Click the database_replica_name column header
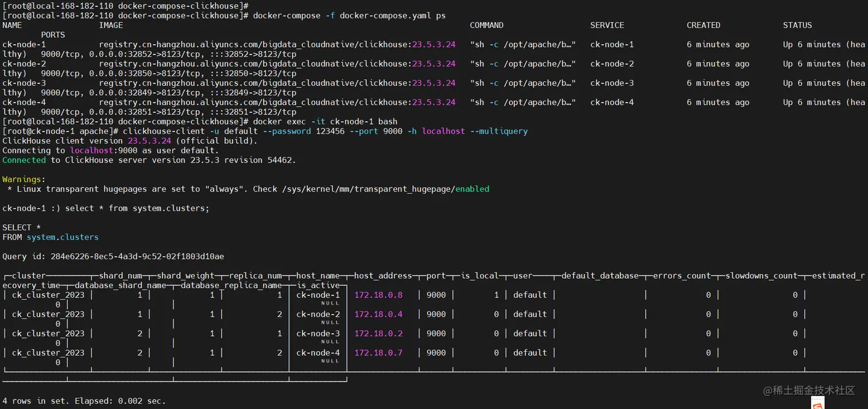Image resolution: width=868 pixels, height=409 pixels. [231, 286]
